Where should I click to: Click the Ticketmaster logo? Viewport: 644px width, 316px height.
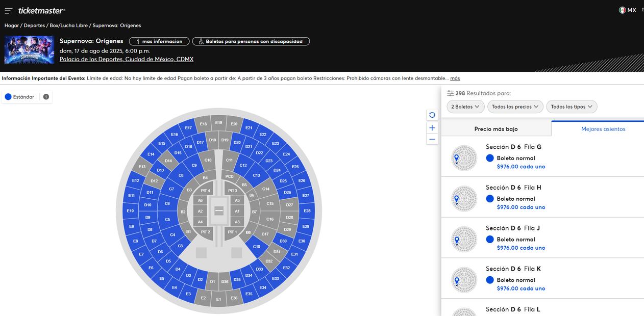click(41, 11)
